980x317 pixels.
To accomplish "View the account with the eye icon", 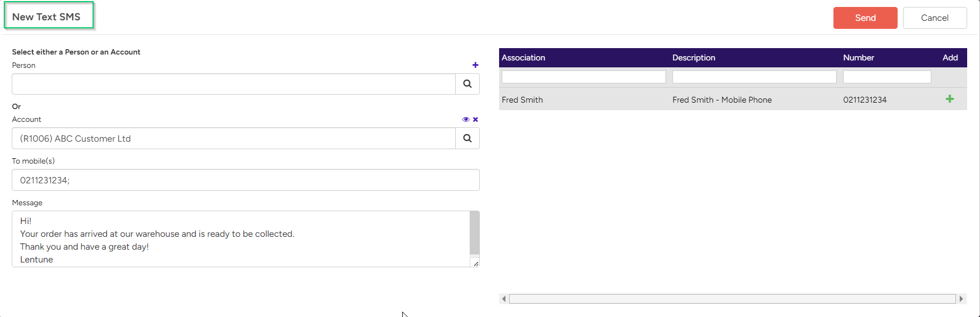I will point(465,119).
